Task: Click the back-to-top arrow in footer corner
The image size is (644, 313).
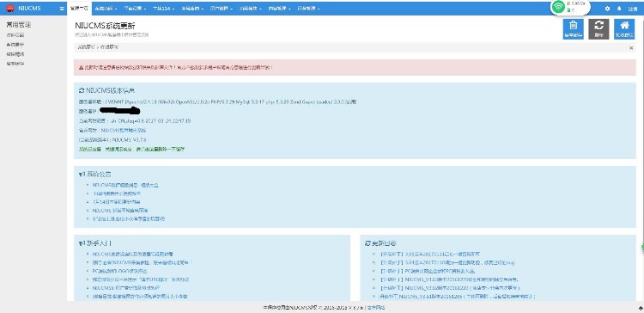Action: point(641,308)
